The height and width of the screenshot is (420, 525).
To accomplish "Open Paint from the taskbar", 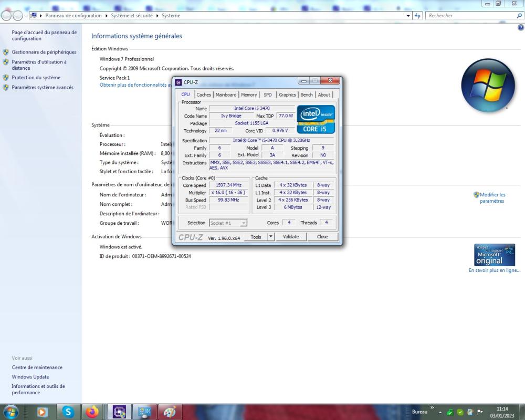I will pos(170,412).
